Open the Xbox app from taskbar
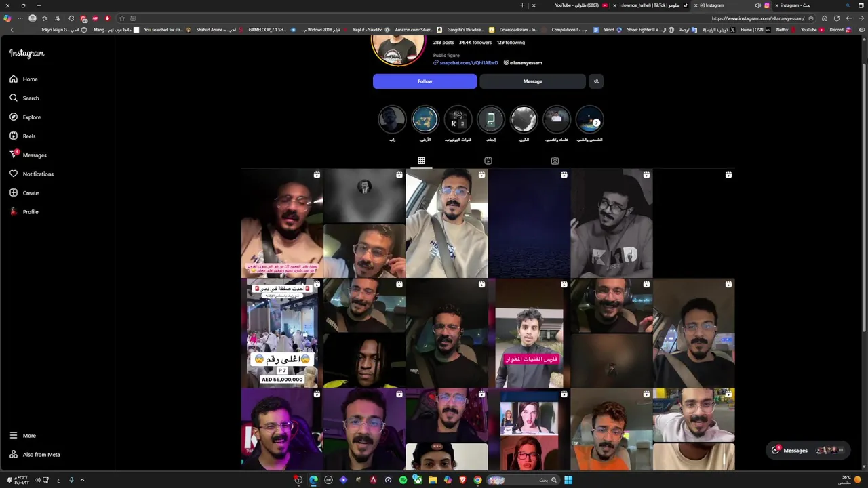 point(418,480)
